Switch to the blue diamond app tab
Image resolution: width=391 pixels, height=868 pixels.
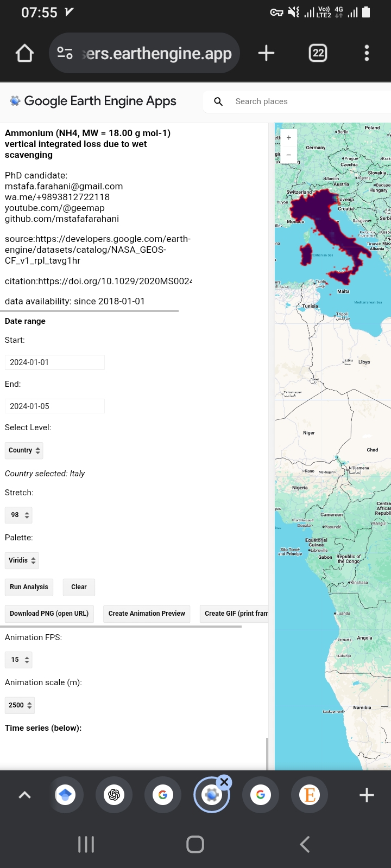coord(65,795)
